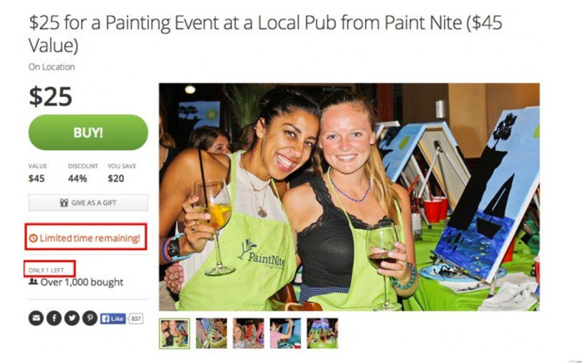This screenshot has height=364, width=588.
Task: Select the third photo thumbnail
Action: click(249, 333)
